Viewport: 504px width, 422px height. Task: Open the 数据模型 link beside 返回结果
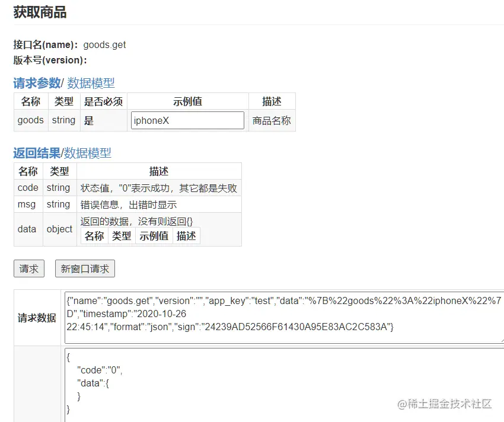pos(87,153)
